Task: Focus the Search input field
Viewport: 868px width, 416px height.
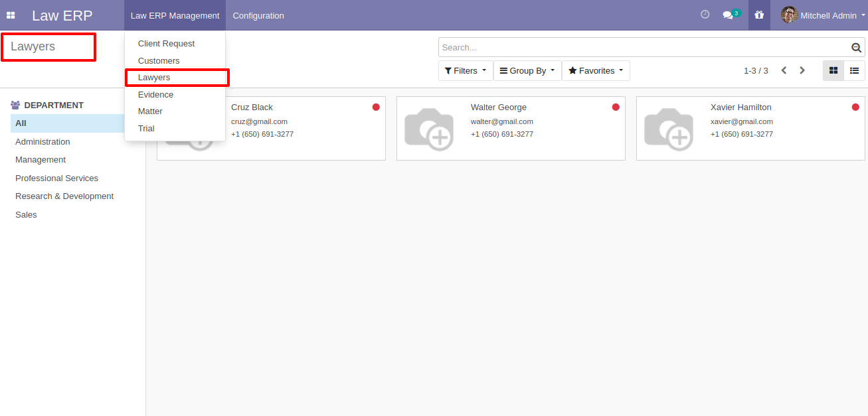Action: [x=644, y=47]
